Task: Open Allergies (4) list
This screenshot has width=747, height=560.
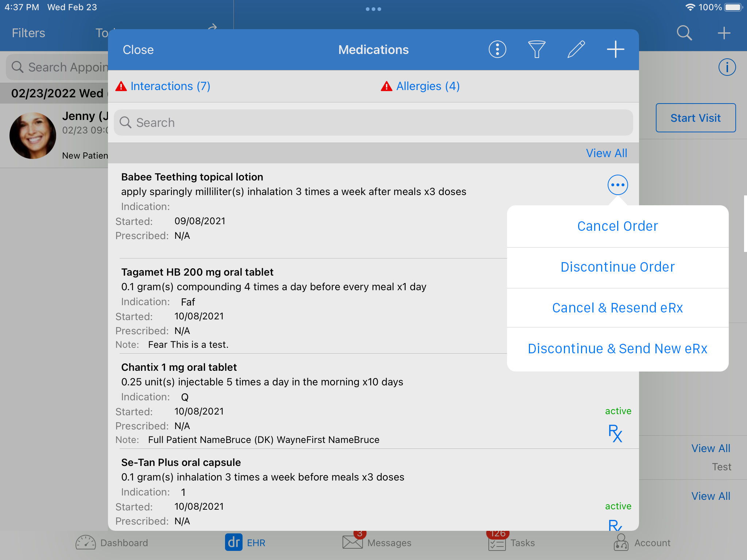Action: [x=428, y=86]
